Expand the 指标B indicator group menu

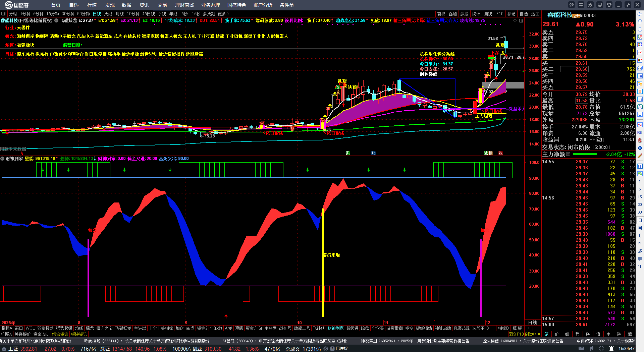[x=503, y=328]
